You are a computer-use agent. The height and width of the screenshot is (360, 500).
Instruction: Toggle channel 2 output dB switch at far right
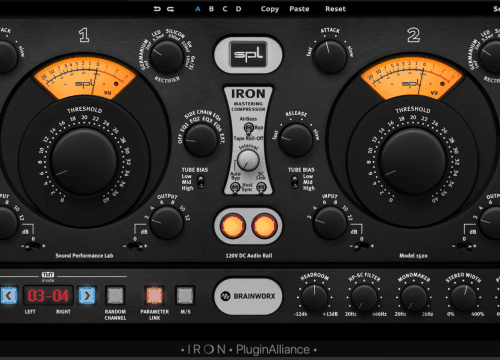[x=464, y=246]
